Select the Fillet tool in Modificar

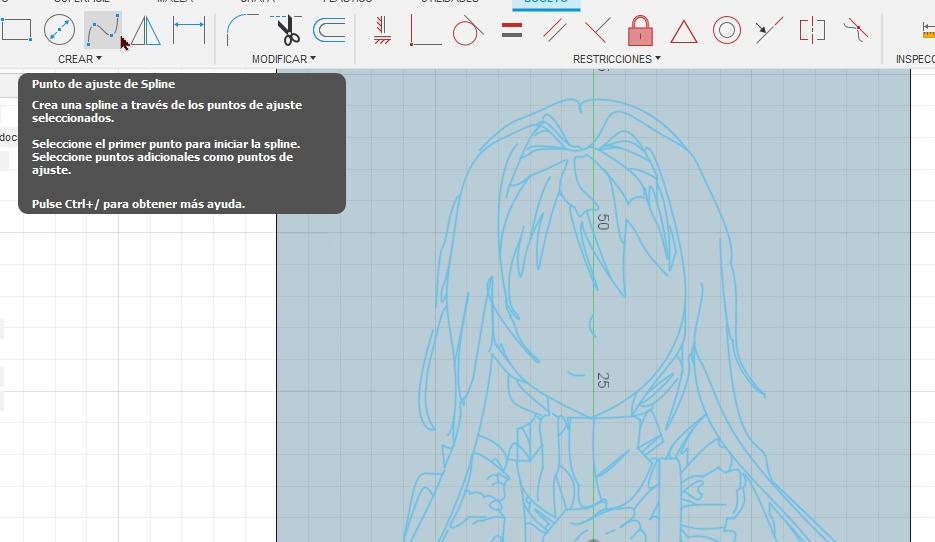(x=242, y=30)
